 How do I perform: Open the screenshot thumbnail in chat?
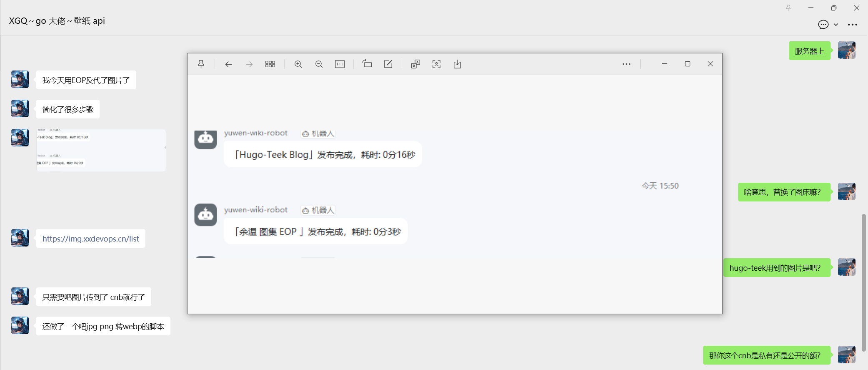101,150
